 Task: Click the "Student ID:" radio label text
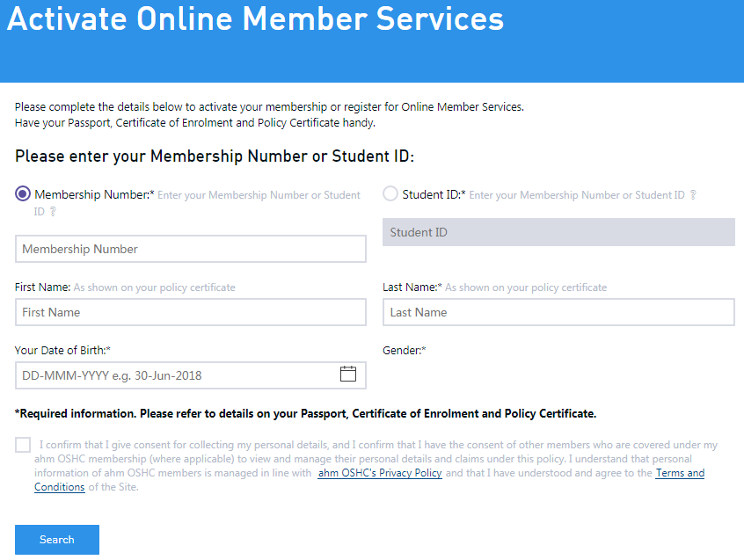[433, 194]
